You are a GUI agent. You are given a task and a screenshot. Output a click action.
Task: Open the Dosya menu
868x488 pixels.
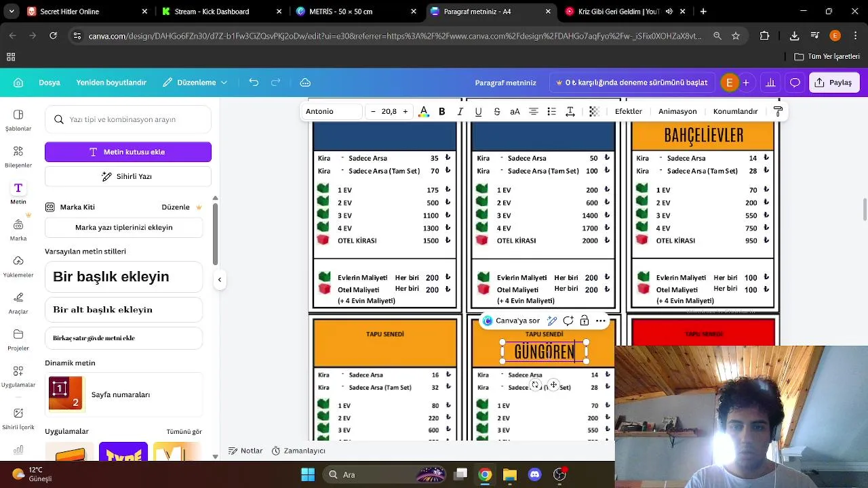pyautogui.click(x=50, y=83)
